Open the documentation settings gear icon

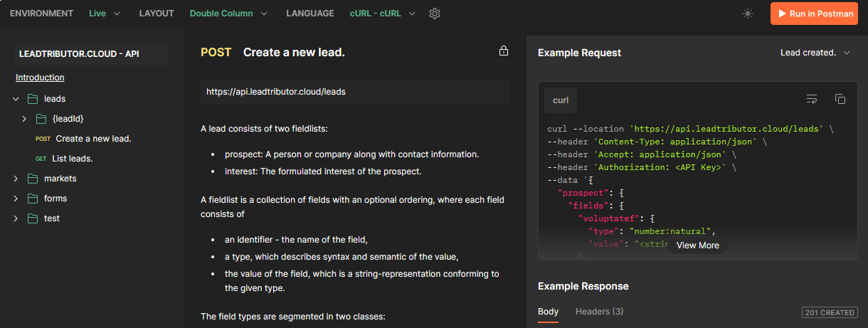tap(435, 14)
